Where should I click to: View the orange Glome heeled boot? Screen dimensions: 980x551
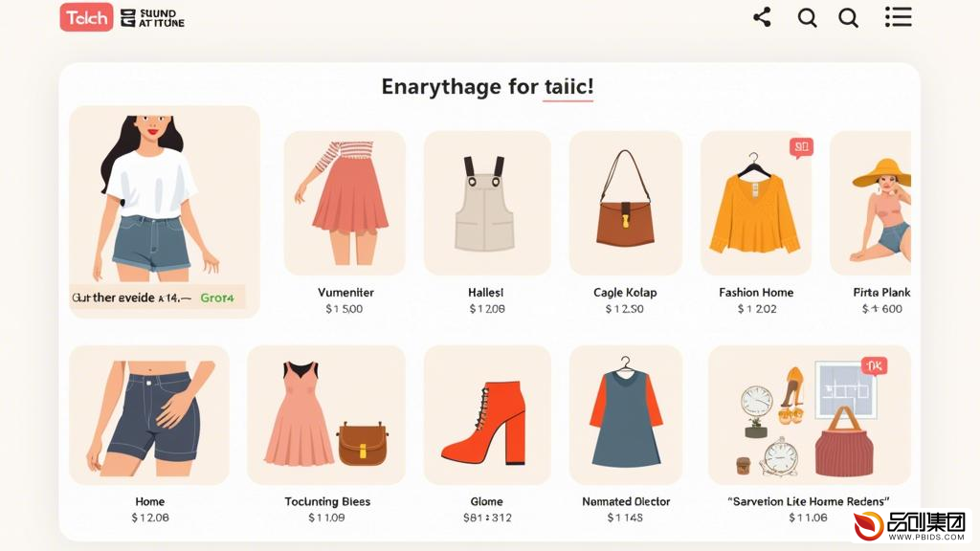[x=487, y=415]
